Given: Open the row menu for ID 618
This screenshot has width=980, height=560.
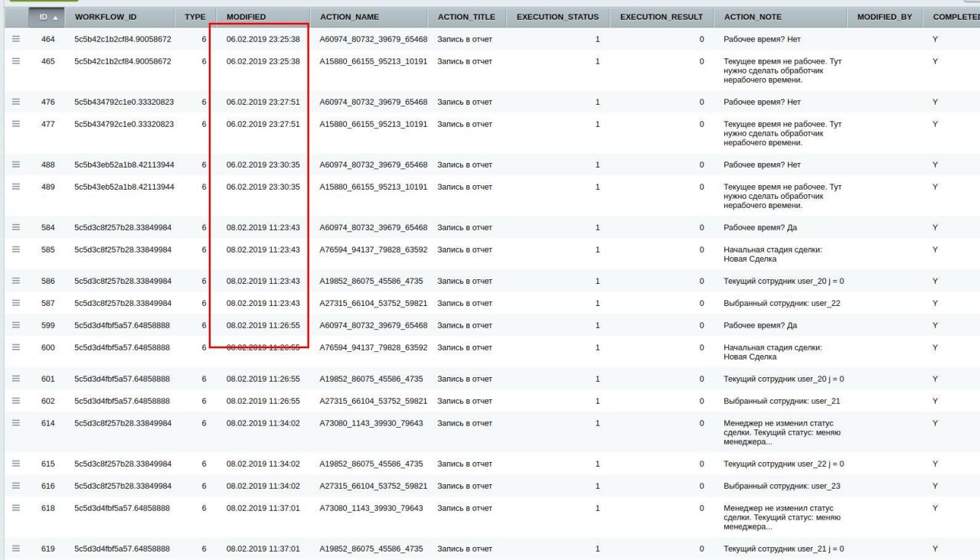Looking at the screenshot, I should [x=15, y=507].
